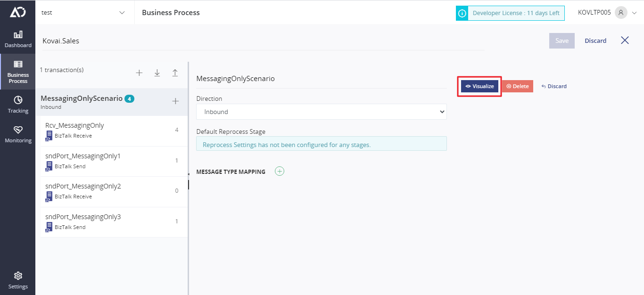Click the download arrow icon in transactions

[x=157, y=73]
